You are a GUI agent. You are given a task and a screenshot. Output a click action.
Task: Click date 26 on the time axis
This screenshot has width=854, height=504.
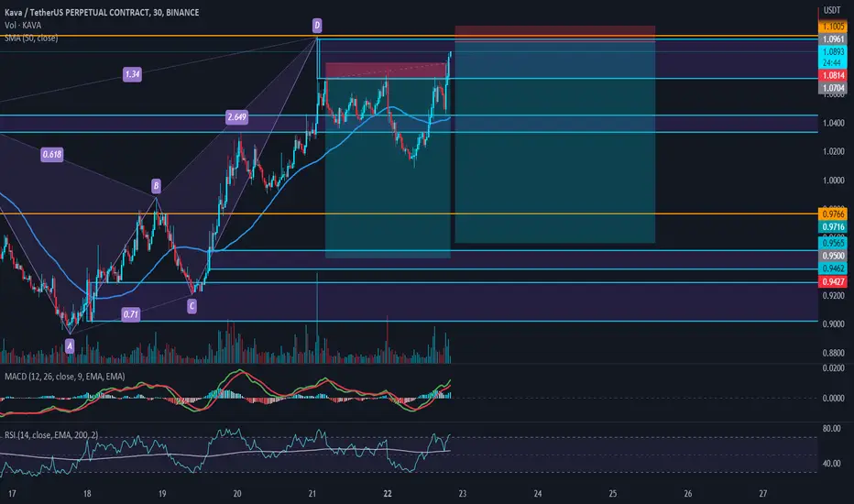pos(688,494)
